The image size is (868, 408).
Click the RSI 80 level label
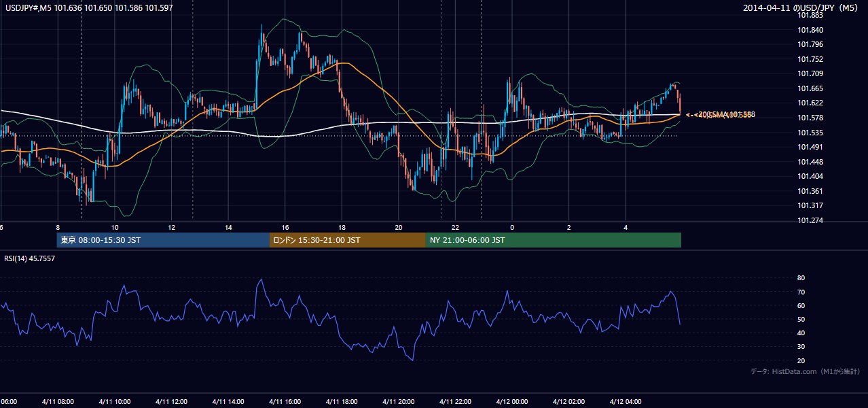coord(801,278)
